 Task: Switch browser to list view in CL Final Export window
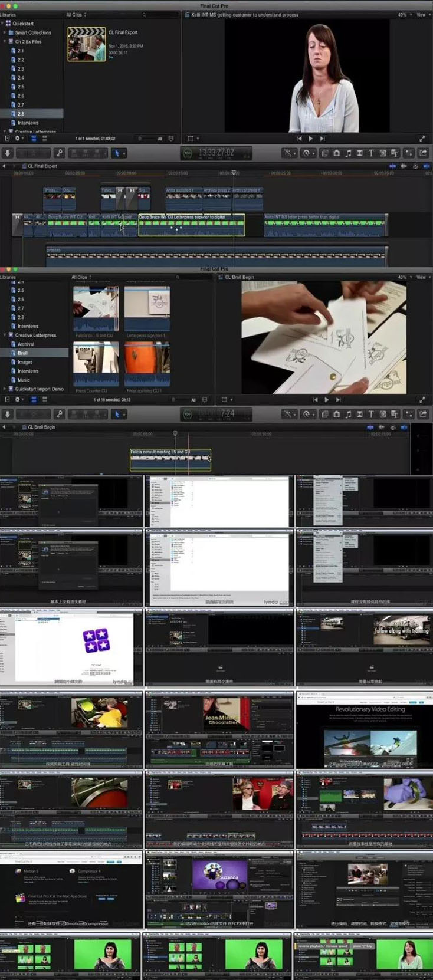point(44,139)
